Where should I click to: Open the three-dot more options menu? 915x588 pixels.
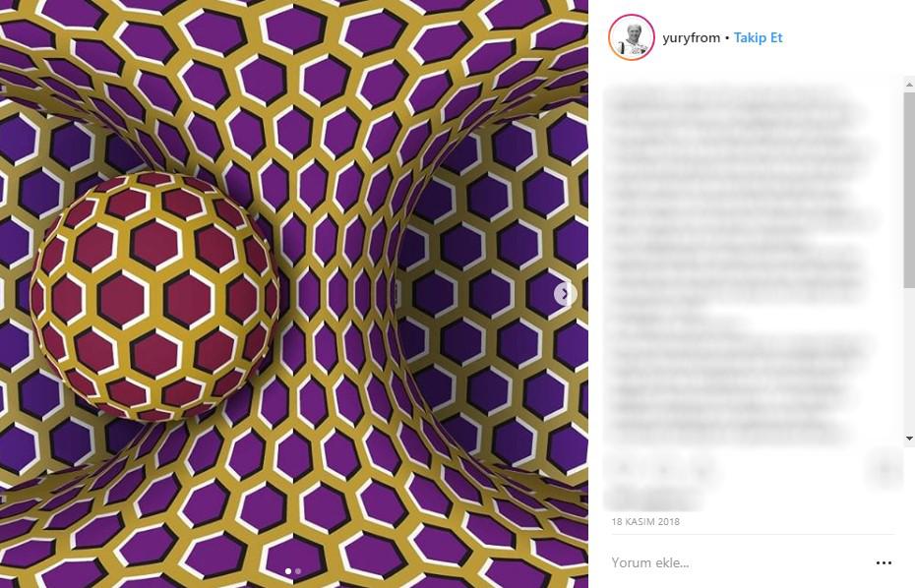pos(884,562)
